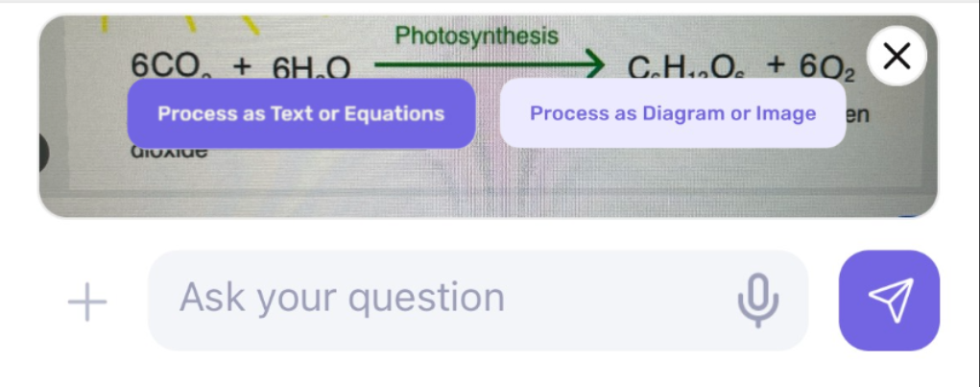Focus the Ask your question field
Viewport: 980px width, 387px height.
[x=432, y=299]
